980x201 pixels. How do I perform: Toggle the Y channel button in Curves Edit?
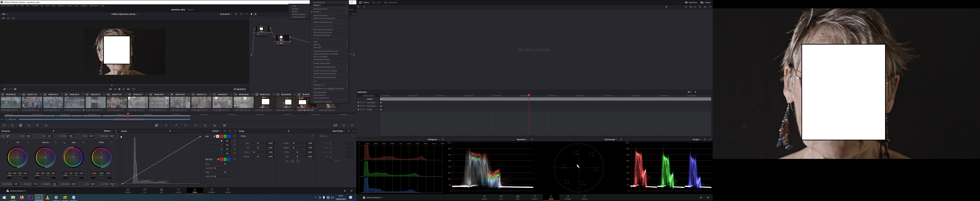pyautogui.click(x=218, y=136)
